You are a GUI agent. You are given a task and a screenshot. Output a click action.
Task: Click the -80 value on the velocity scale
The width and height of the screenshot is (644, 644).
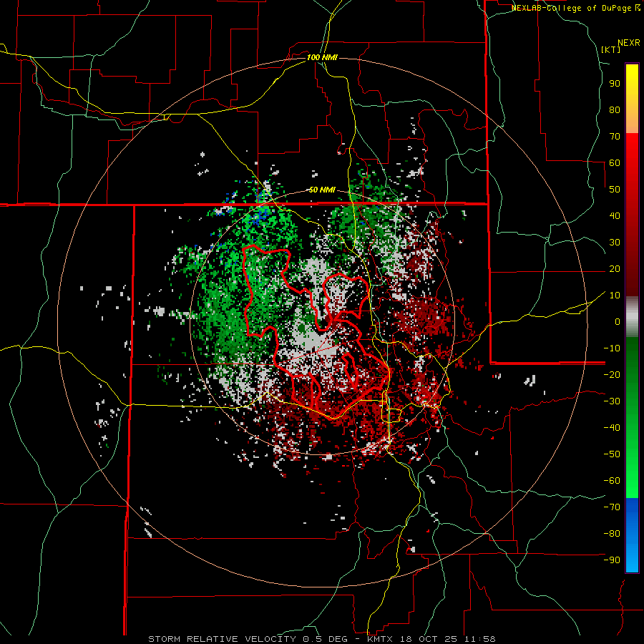(612, 534)
